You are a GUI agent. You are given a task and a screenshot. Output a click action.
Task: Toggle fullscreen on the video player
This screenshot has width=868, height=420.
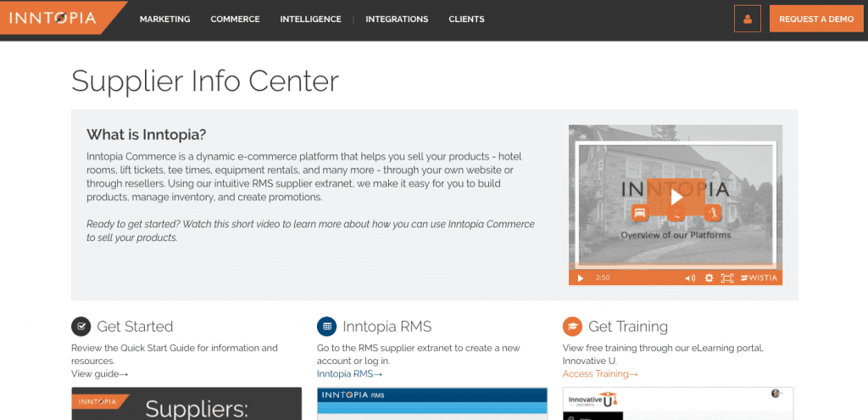pos(726,278)
